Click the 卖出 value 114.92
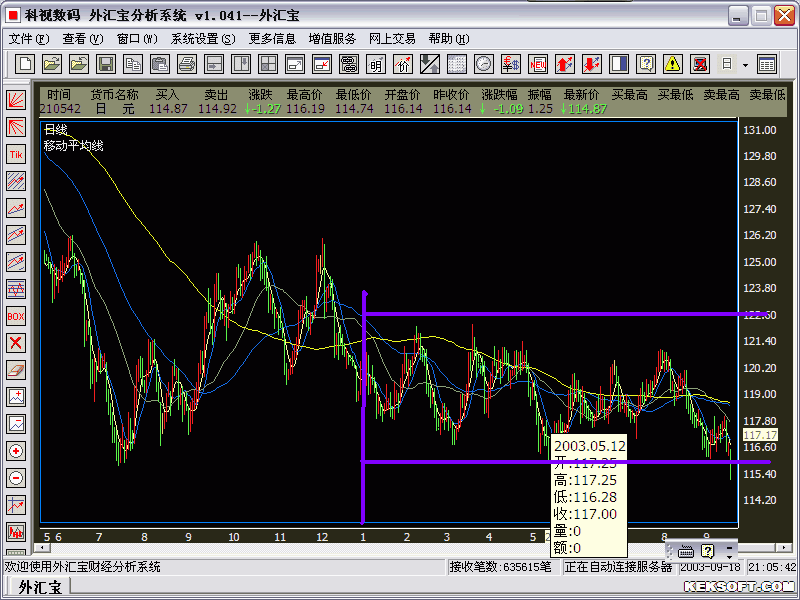Screen dimensions: 800x600 [217, 109]
